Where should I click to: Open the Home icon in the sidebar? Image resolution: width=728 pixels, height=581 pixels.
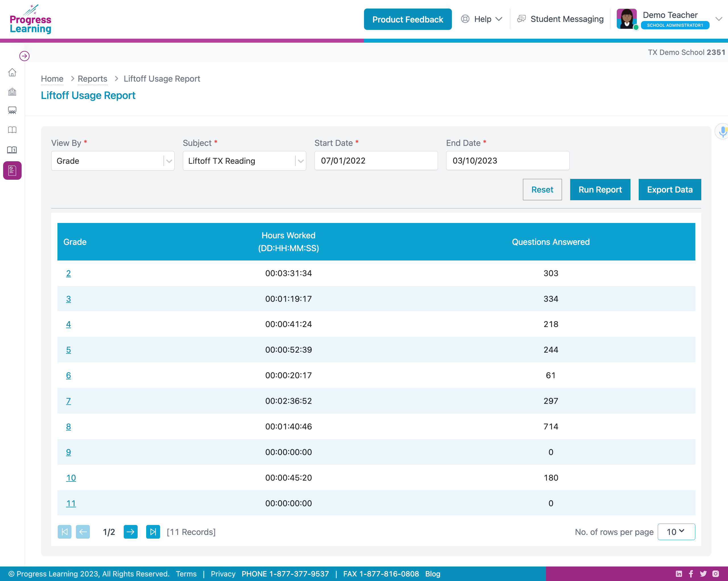tap(12, 72)
